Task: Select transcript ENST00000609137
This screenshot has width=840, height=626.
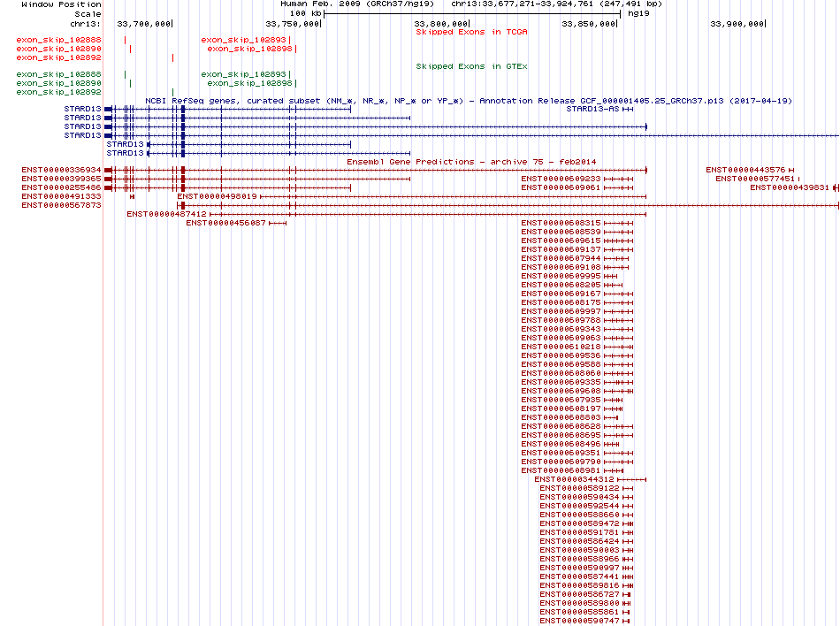Action: point(561,249)
